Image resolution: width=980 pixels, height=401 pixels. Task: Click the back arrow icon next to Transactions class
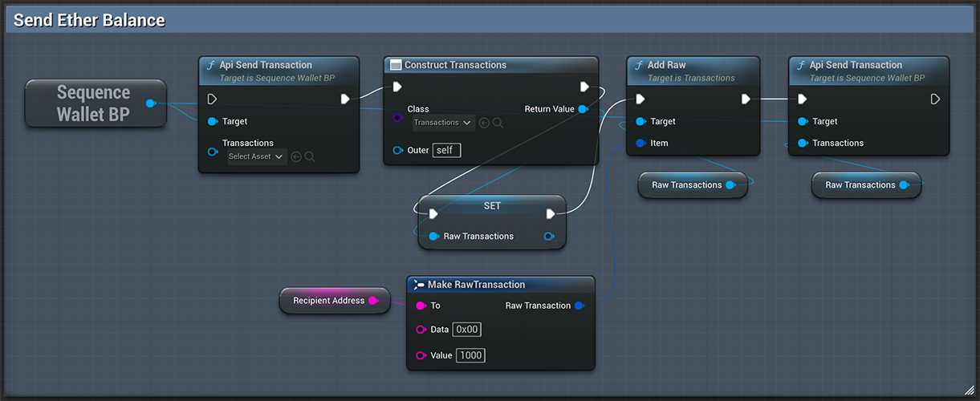(x=484, y=123)
